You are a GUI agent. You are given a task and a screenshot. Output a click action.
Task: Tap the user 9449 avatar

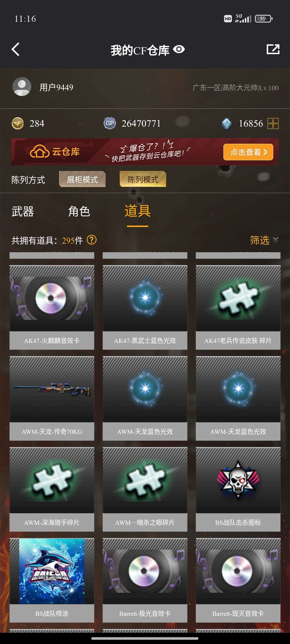click(22, 87)
